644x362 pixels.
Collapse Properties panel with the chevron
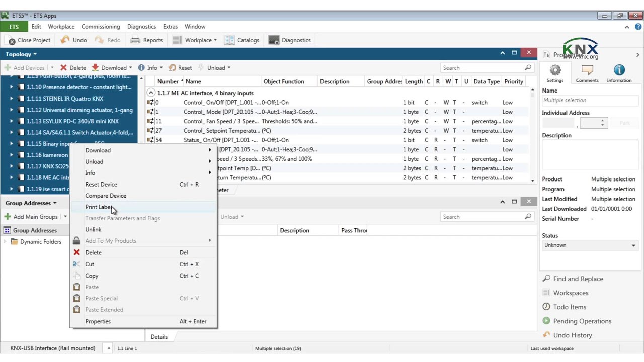638,55
